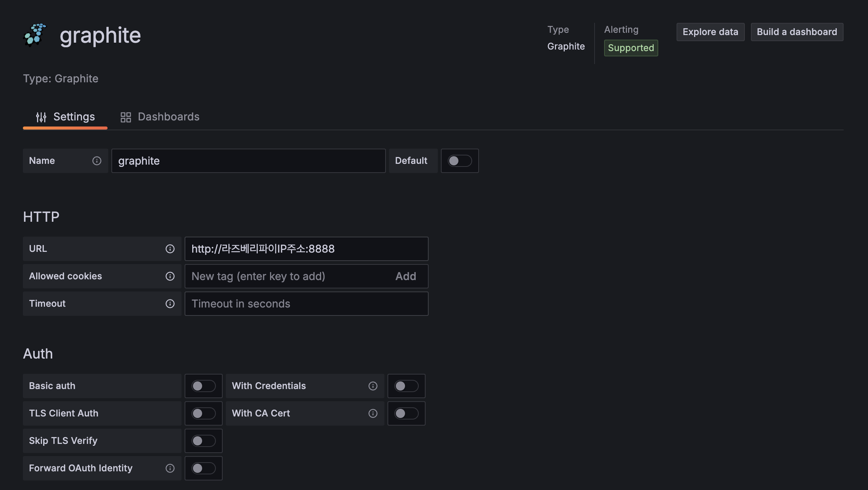This screenshot has height=490, width=868.
Task: Click the With Credentials info icon
Action: click(373, 386)
